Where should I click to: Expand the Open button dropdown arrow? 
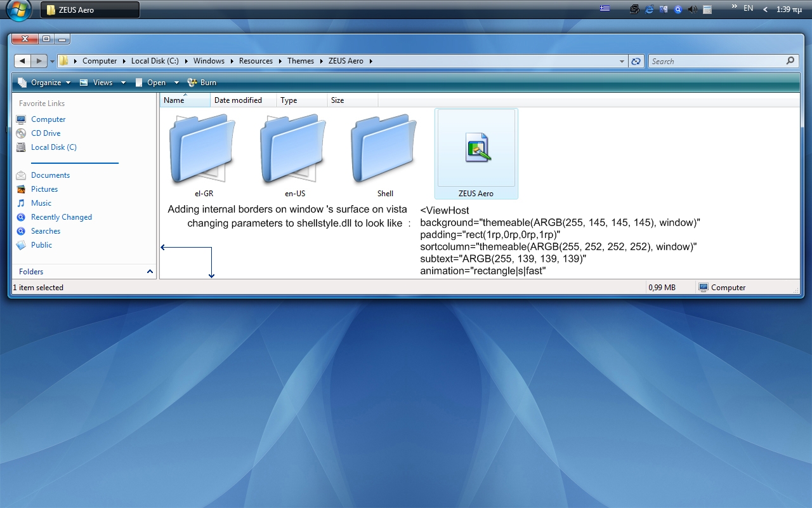coord(176,83)
